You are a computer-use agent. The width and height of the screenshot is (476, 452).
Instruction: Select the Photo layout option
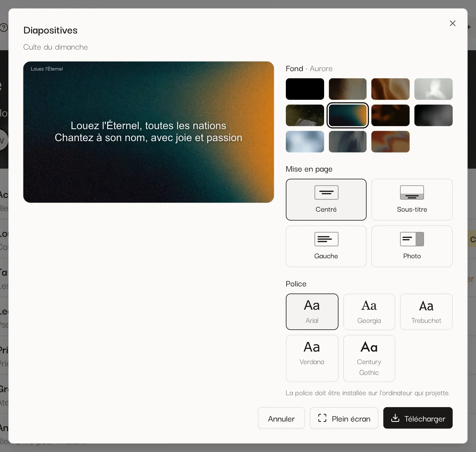click(412, 246)
